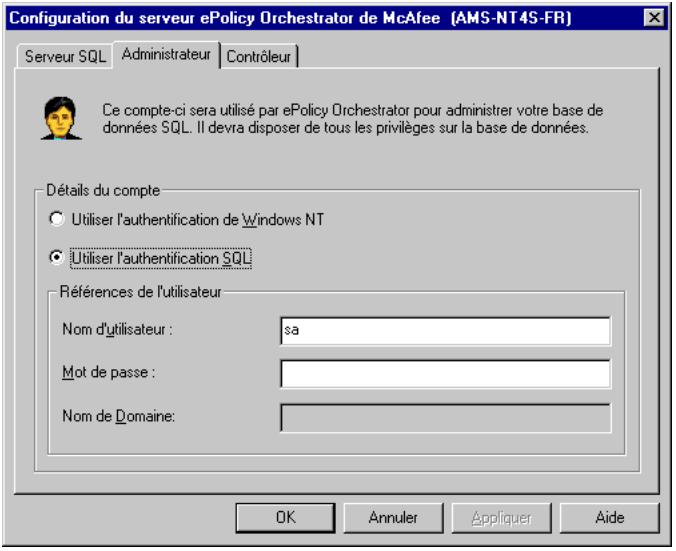Open help with the Aide button

[x=610, y=517]
